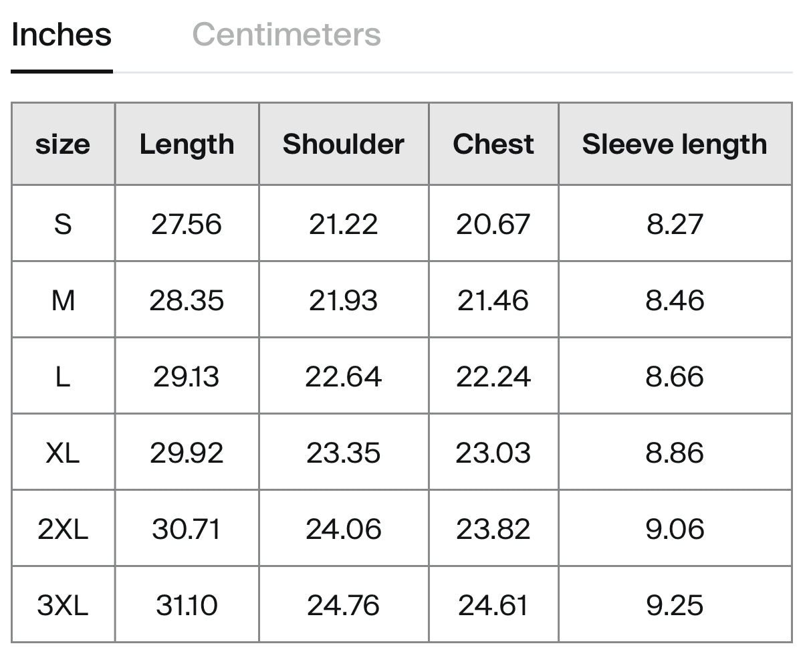Screen dimensions: 809x672
Task: Click the Chest column header
Action: (493, 144)
